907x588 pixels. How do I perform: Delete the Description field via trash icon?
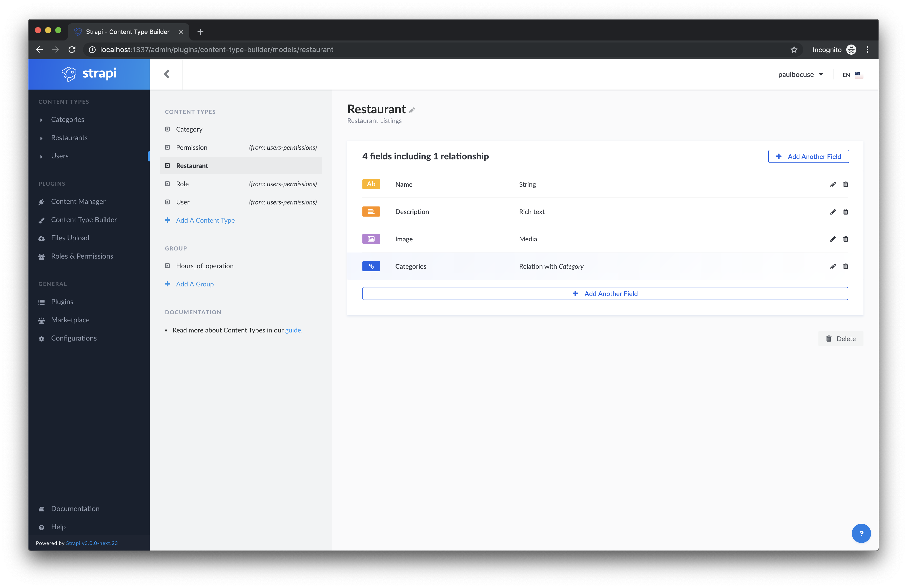click(845, 212)
